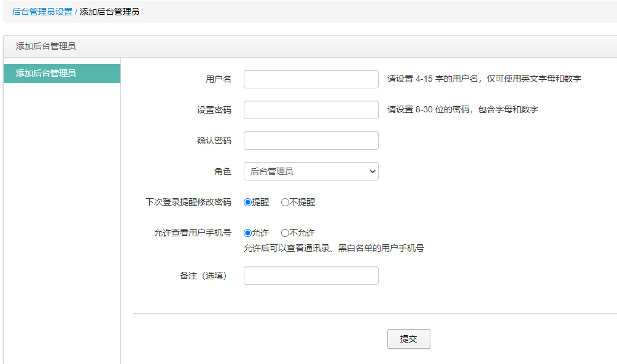
Task: Select the 提醒 radio button
Action: (247, 203)
